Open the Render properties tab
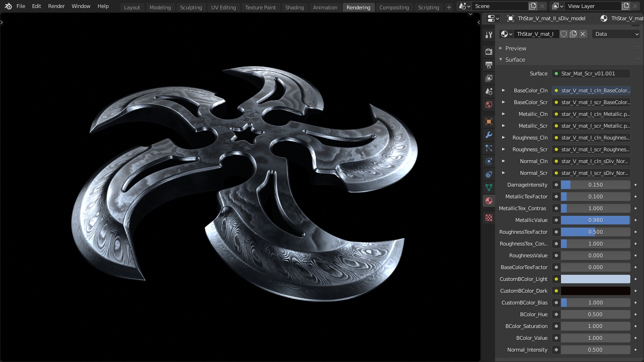644x362 pixels. 489,51
